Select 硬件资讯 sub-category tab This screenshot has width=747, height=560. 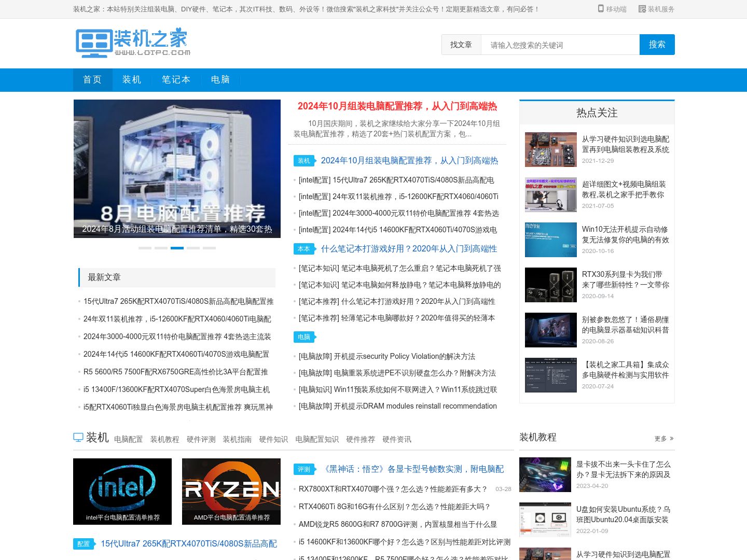[397, 439]
